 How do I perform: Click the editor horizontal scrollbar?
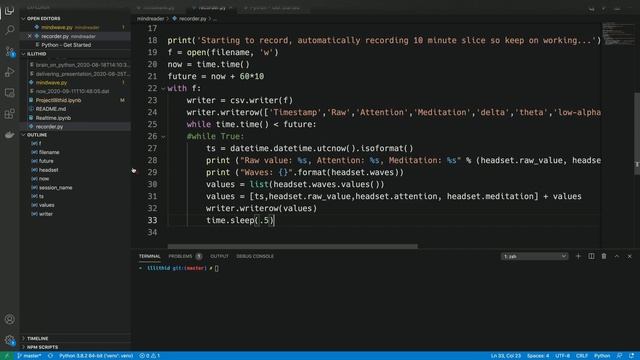tap(293, 247)
